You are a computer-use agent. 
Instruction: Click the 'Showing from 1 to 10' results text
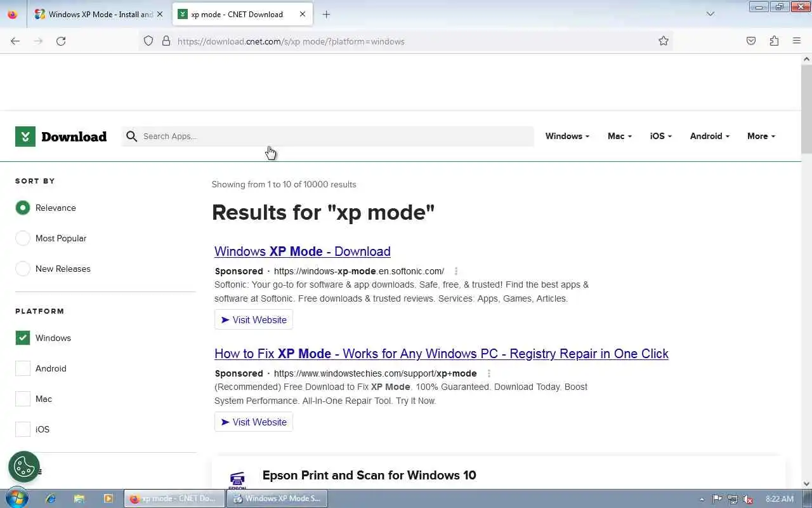(284, 184)
